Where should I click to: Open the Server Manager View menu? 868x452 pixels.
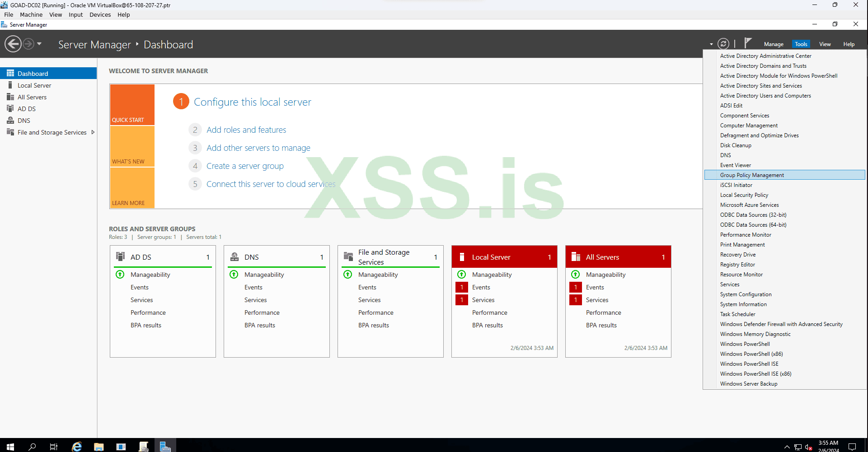pos(825,44)
